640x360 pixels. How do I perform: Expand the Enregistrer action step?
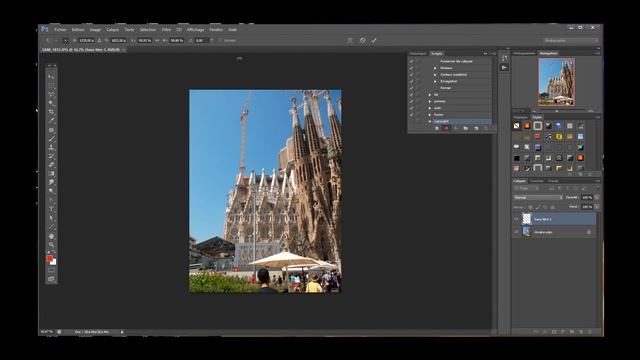coord(435,81)
